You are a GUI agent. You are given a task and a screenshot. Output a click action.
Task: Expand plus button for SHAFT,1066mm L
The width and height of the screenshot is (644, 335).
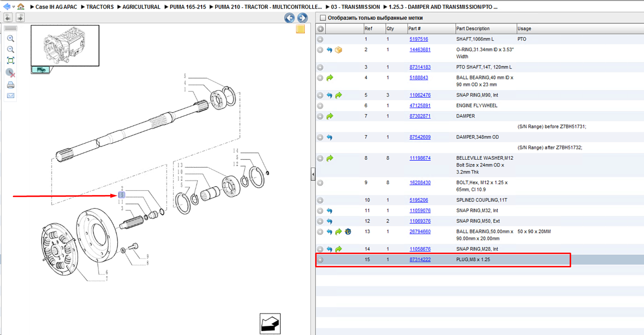320,40
